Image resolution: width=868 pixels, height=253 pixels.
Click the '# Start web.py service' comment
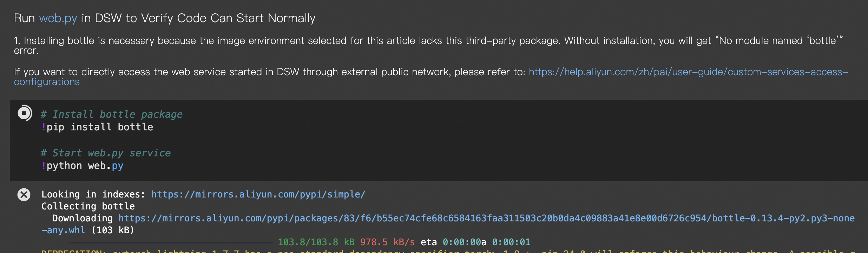[106, 153]
